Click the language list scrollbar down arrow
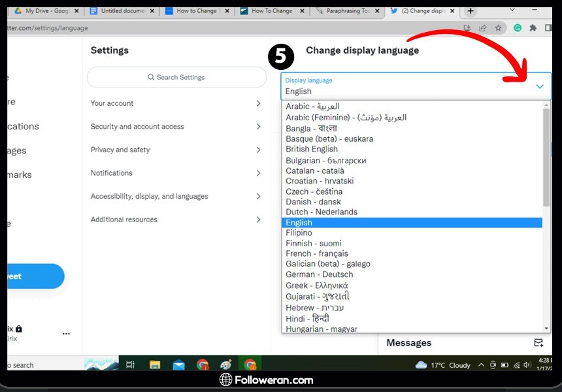The image size is (562, 392). [546, 329]
